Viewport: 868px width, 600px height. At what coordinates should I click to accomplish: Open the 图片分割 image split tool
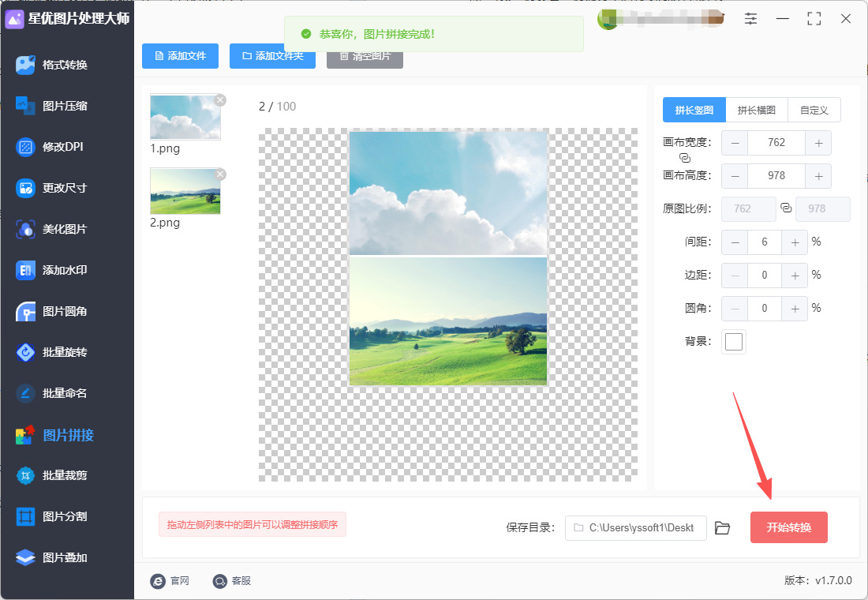53,516
